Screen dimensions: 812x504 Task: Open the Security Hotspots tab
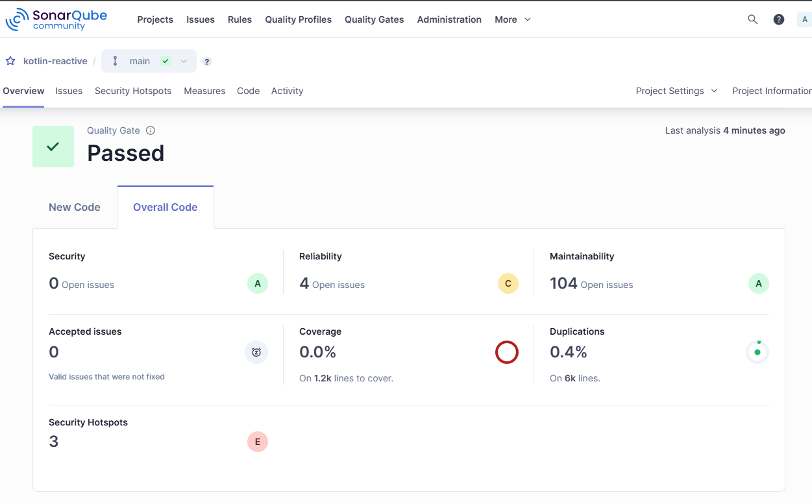(133, 91)
